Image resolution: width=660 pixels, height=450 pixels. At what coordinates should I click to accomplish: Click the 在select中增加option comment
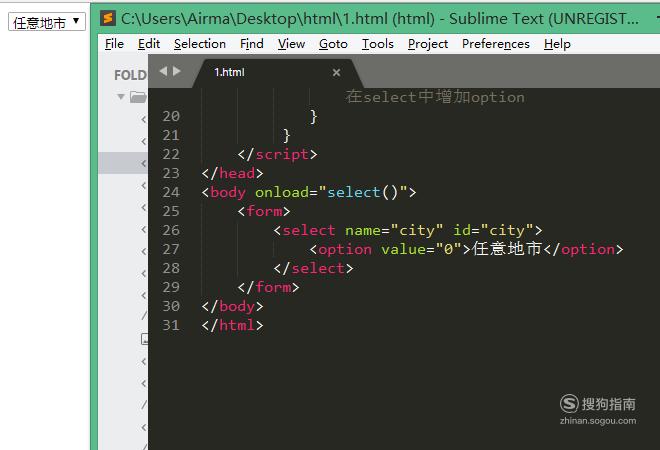point(435,97)
